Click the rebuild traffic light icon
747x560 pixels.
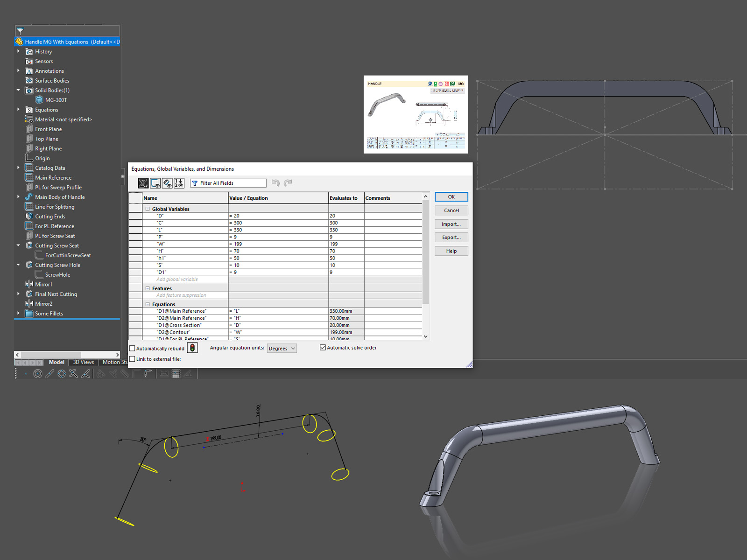192,348
